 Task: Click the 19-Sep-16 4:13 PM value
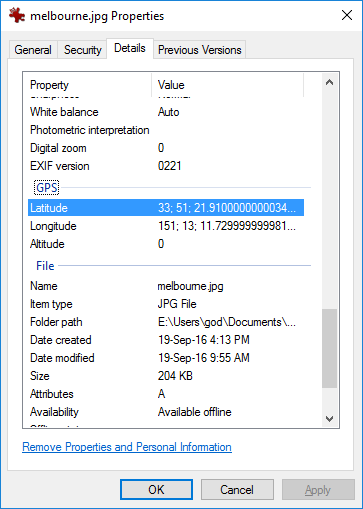click(204, 340)
